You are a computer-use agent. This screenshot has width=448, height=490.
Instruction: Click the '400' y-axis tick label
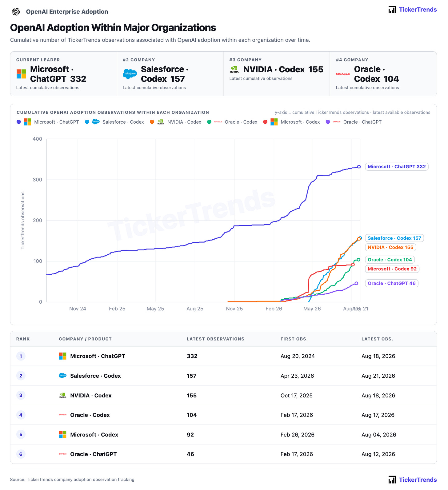coord(37,139)
